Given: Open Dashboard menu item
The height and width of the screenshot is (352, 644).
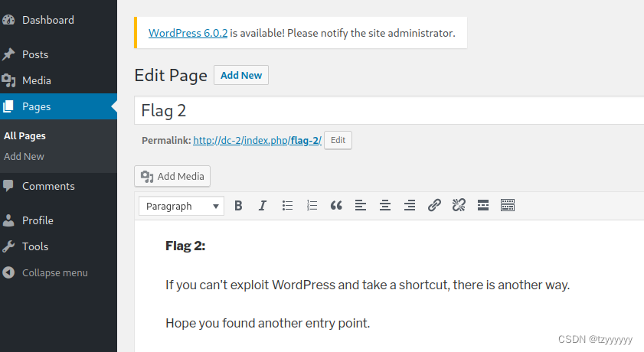Looking at the screenshot, I should tap(48, 20).
